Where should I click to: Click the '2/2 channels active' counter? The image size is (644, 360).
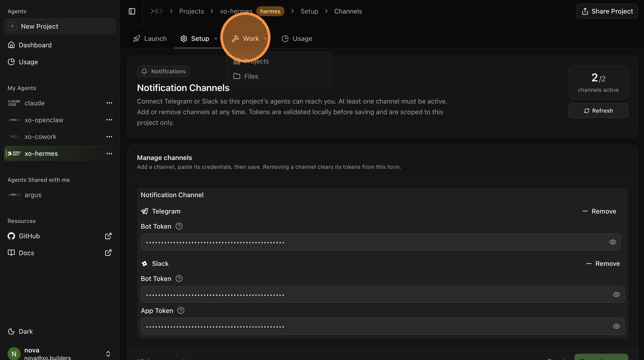598,82
